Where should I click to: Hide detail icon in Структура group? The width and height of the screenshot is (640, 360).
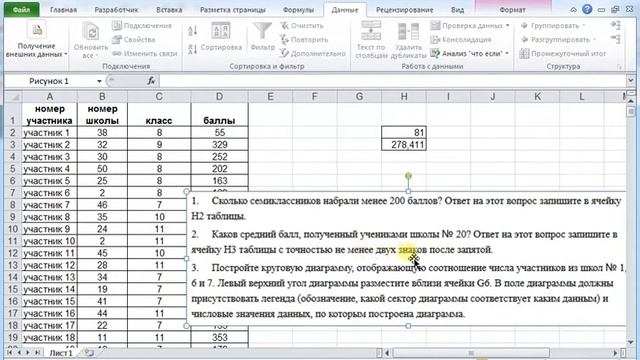pos(616,39)
